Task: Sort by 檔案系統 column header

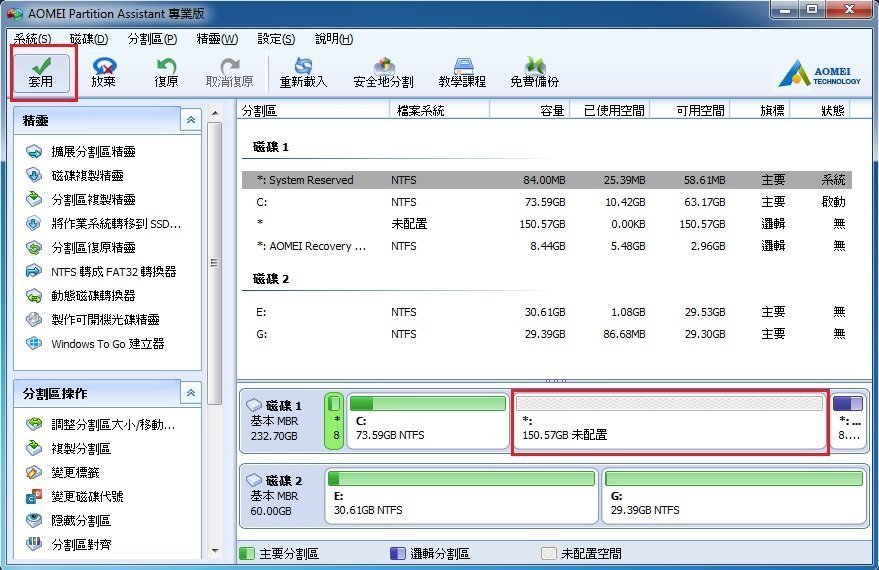Action: coord(440,110)
